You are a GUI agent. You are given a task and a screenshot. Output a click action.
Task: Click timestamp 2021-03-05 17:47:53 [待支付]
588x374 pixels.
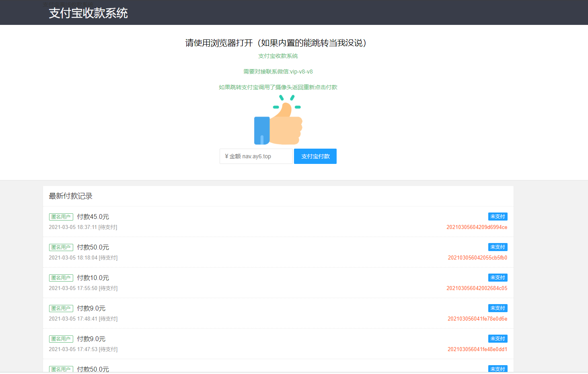[x=83, y=349]
